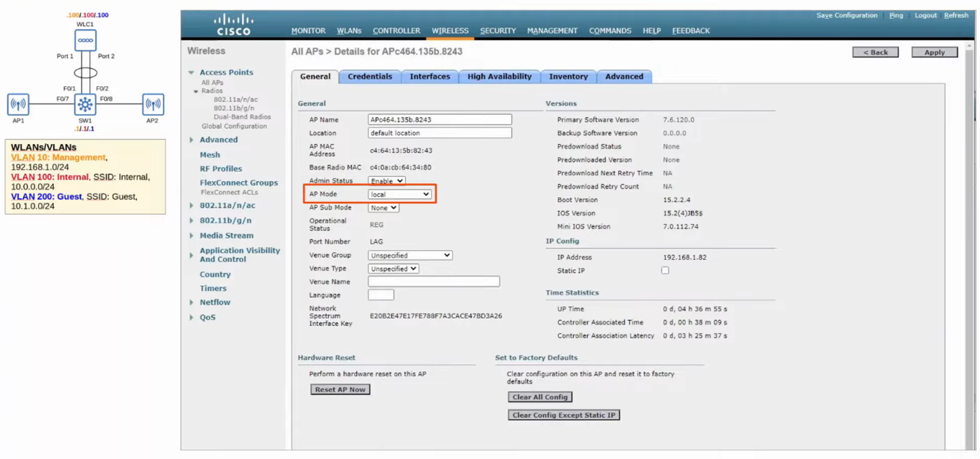The height and width of the screenshot is (459, 980).
Task: Click the AP1 access point icon
Action: [18, 104]
